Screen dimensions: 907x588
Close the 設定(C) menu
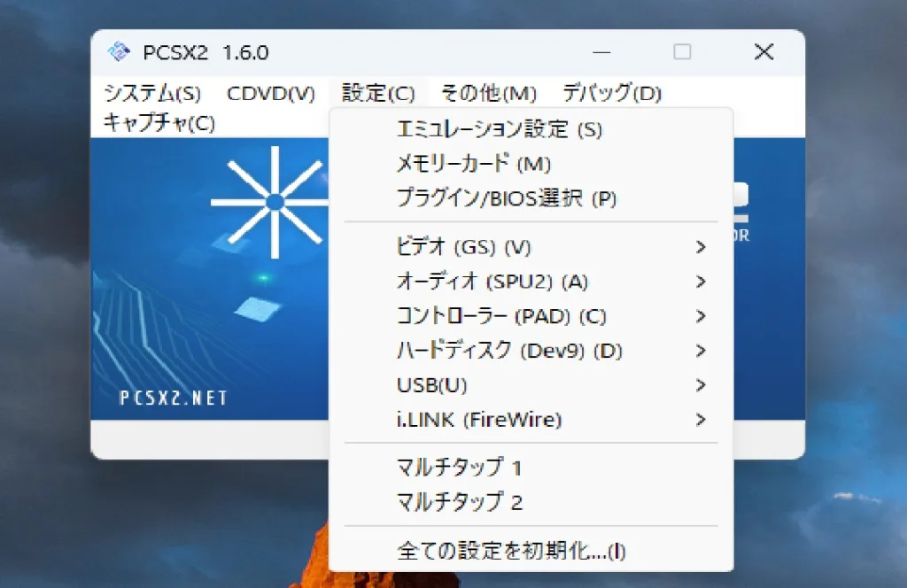pyautogui.click(x=378, y=93)
